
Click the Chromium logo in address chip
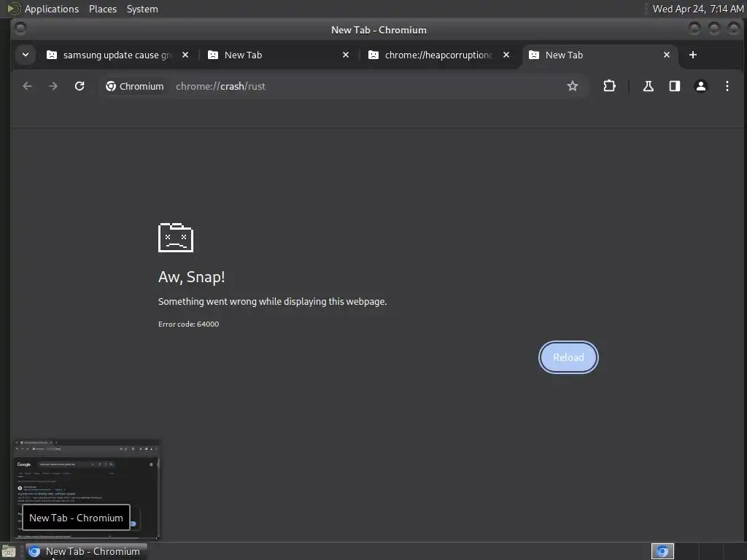pos(111,86)
